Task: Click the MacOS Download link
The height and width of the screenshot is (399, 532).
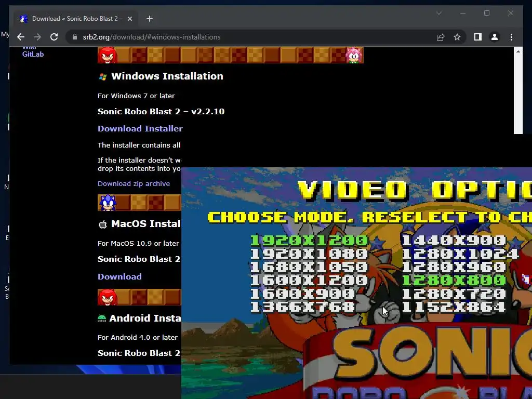Action: pos(119,276)
